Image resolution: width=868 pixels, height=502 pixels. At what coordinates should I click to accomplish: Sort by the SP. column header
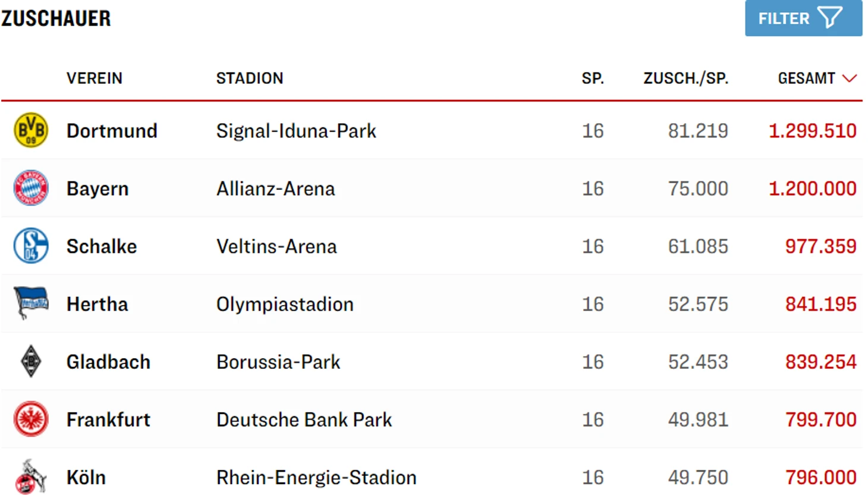tap(593, 79)
